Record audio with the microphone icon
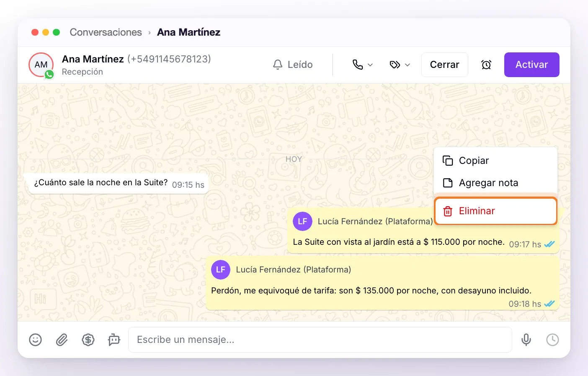 (526, 340)
